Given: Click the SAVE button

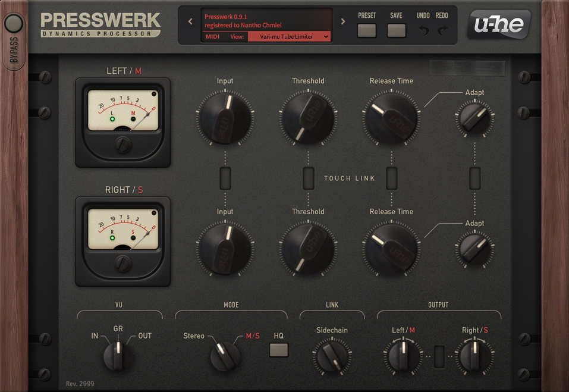Looking at the screenshot, I should [x=396, y=30].
